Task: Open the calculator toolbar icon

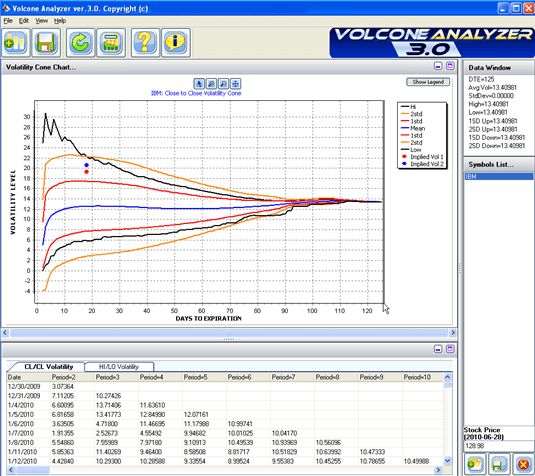Action: 111,43
